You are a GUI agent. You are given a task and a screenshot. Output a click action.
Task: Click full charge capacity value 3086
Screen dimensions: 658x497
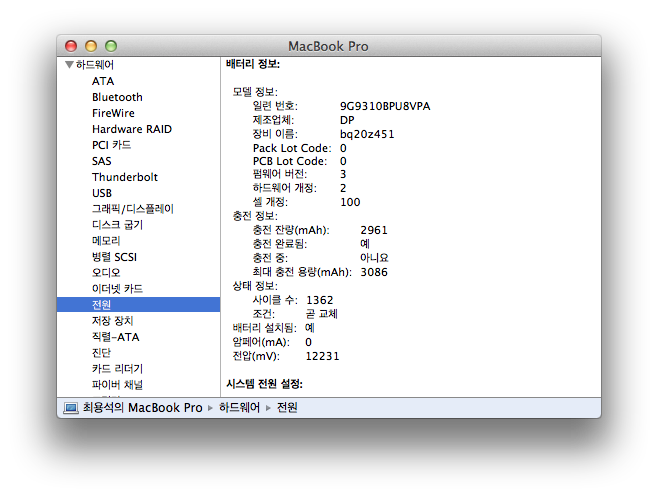pos(374,272)
